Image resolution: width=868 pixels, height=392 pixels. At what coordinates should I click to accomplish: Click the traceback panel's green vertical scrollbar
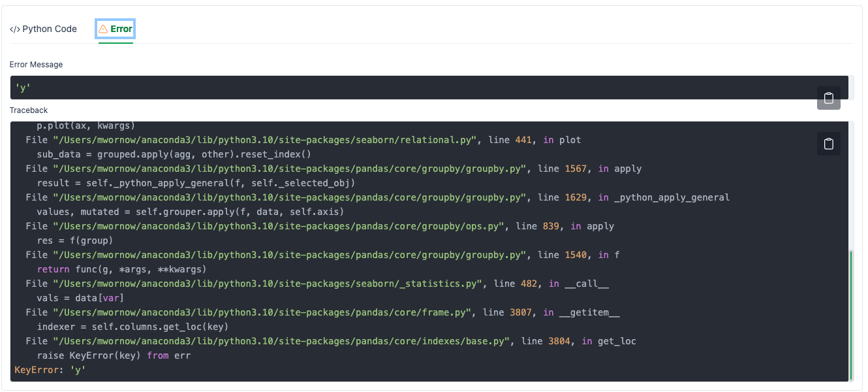[850, 314]
